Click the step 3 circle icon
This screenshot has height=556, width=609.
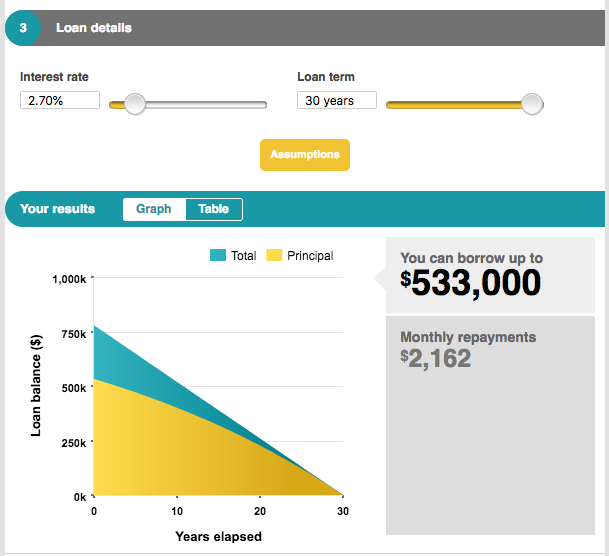(x=23, y=28)
